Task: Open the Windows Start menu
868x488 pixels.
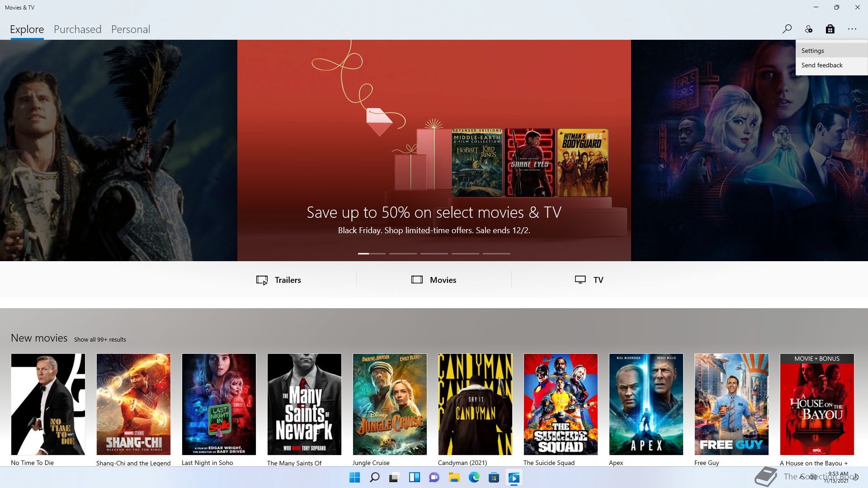Action: pos(355,478)
